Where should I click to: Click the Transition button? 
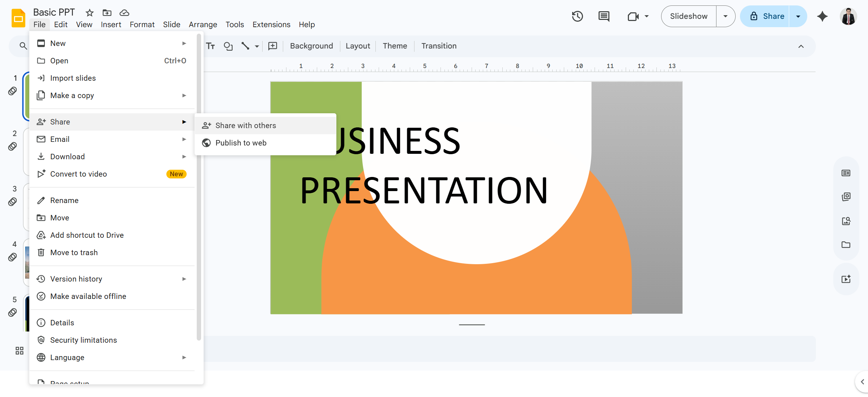pos(439,46)
